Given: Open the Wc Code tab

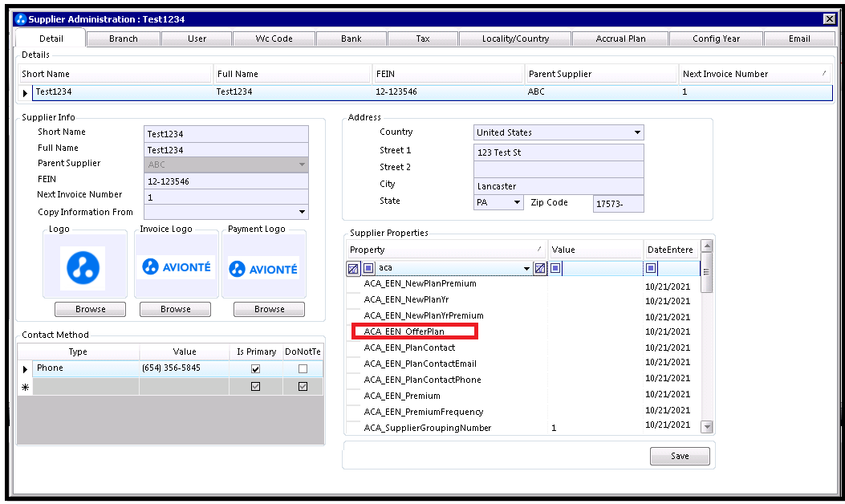Looking at the screenshot, I should click(x=274, y=39).
